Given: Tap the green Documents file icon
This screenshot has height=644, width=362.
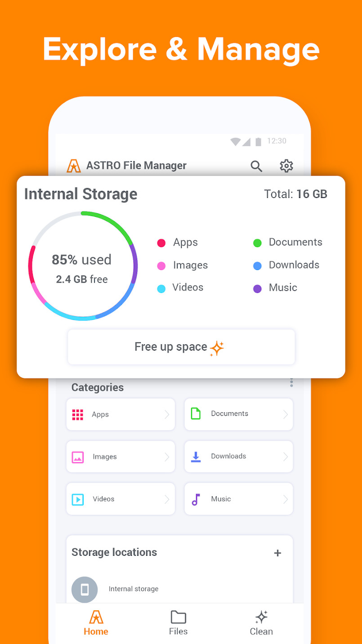Looking at the screenshot, I should [196, 414].
